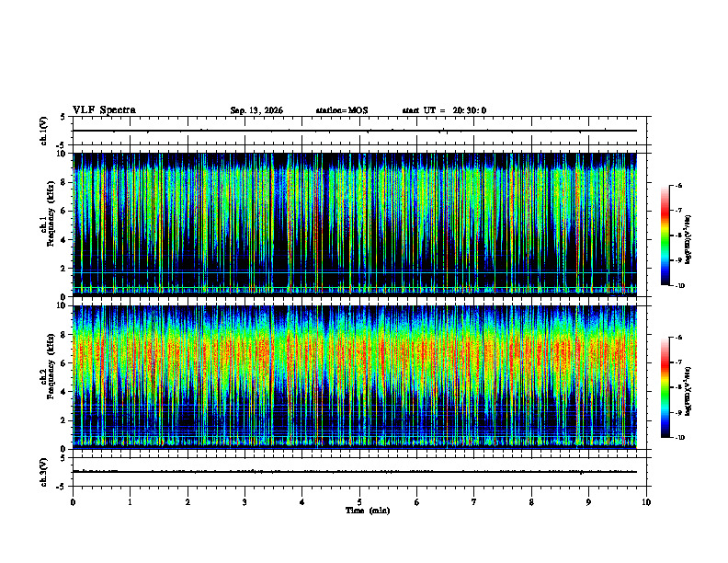
Task: Click the ch.3(V) waveform axis label
Action: 44,472
